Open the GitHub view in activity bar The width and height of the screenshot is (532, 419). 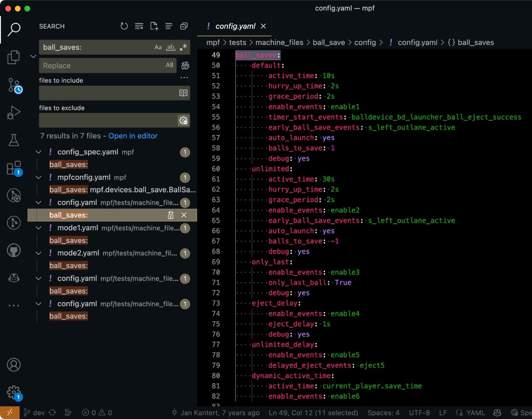[x=14, y=250]
